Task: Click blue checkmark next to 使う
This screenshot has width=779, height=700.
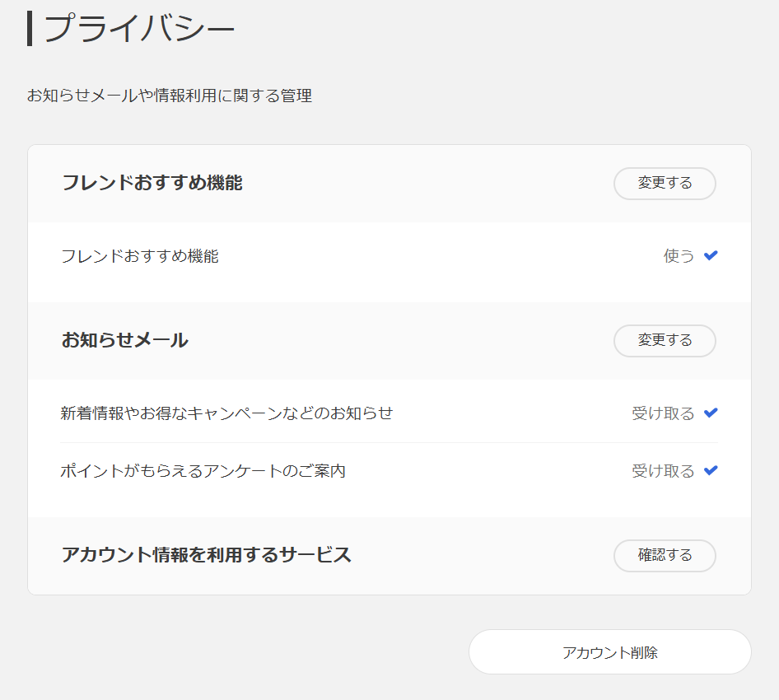Action: 711,255
